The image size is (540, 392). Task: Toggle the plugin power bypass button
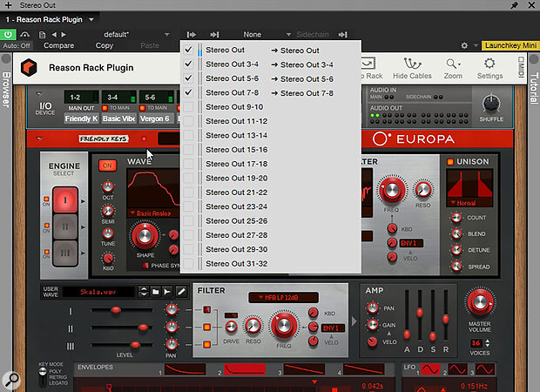(8, 35)
